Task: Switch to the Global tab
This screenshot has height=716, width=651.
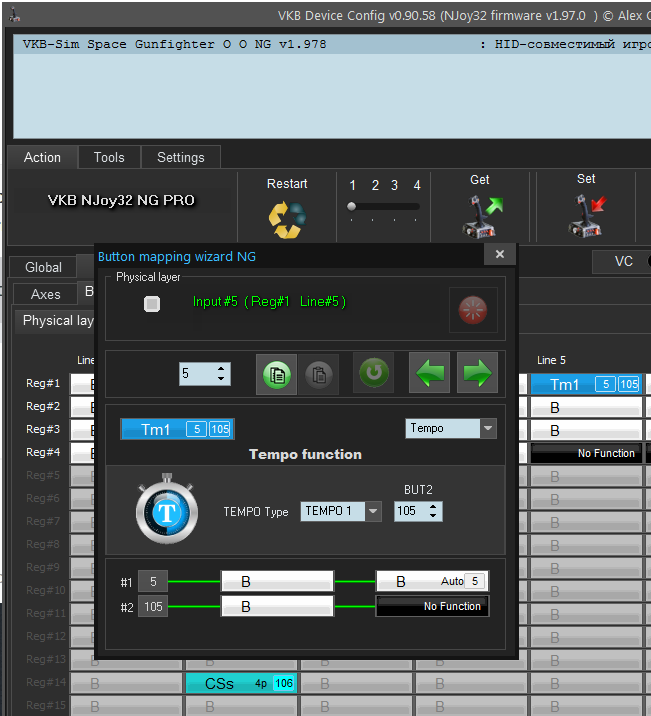Action: 43,267
